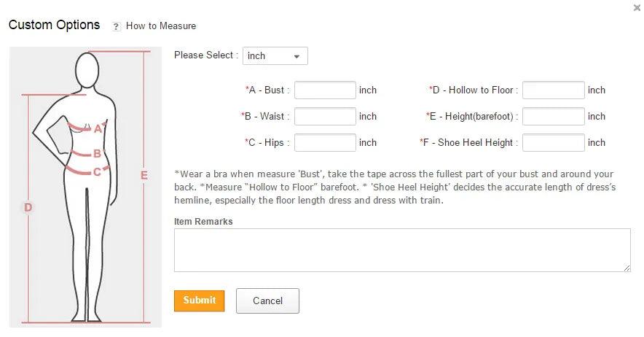Click inside the Item Remarks text area
Viewport: 644px width, 337px height.
[401, 250]
